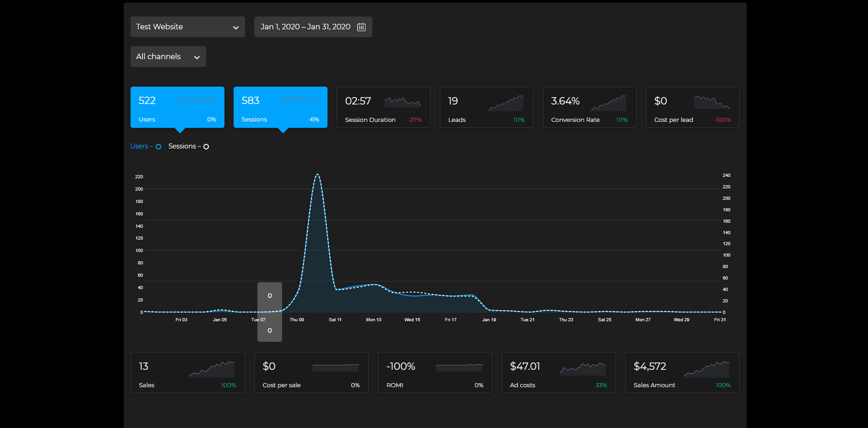Toggle the Users metric card
The image size is (868, 428).
pyautogui.click(x=177, y=108)
